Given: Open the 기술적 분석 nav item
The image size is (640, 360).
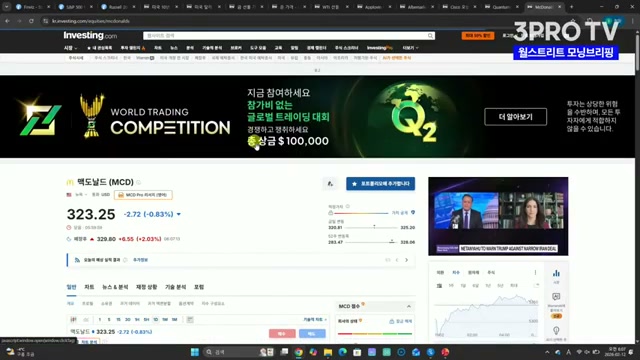Looking at the screenshot, I should point(212,48).
